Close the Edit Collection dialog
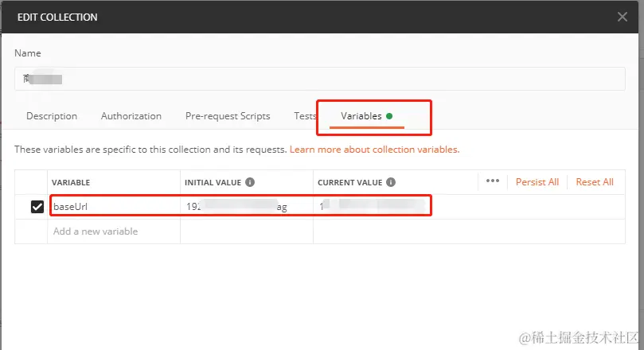 [x=623, y=17]
